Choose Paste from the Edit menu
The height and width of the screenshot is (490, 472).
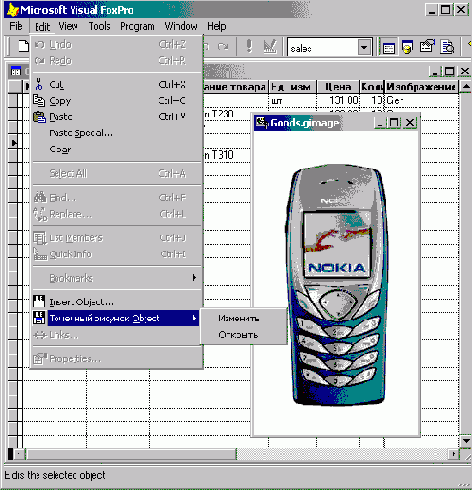[116, 117]
